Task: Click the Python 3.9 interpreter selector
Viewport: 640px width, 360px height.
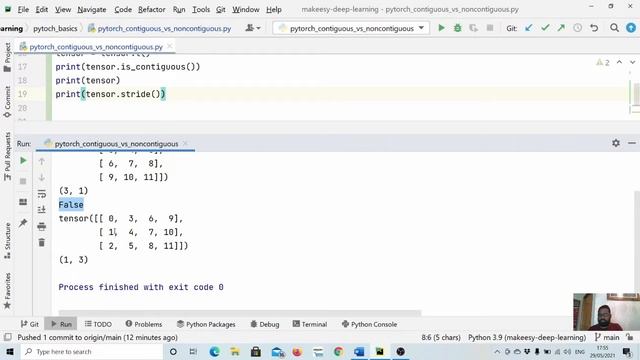Action: 527,338
